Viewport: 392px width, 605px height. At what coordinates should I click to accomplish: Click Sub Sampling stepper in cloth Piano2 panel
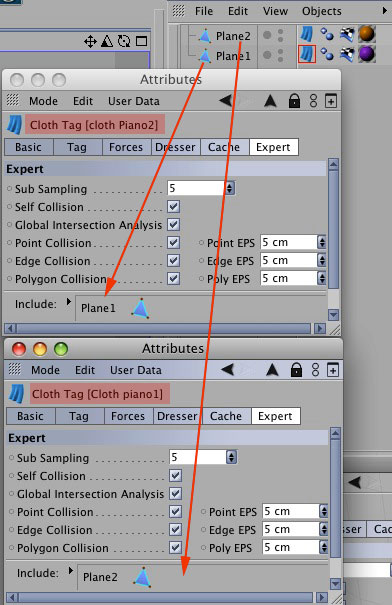point(230,188)
